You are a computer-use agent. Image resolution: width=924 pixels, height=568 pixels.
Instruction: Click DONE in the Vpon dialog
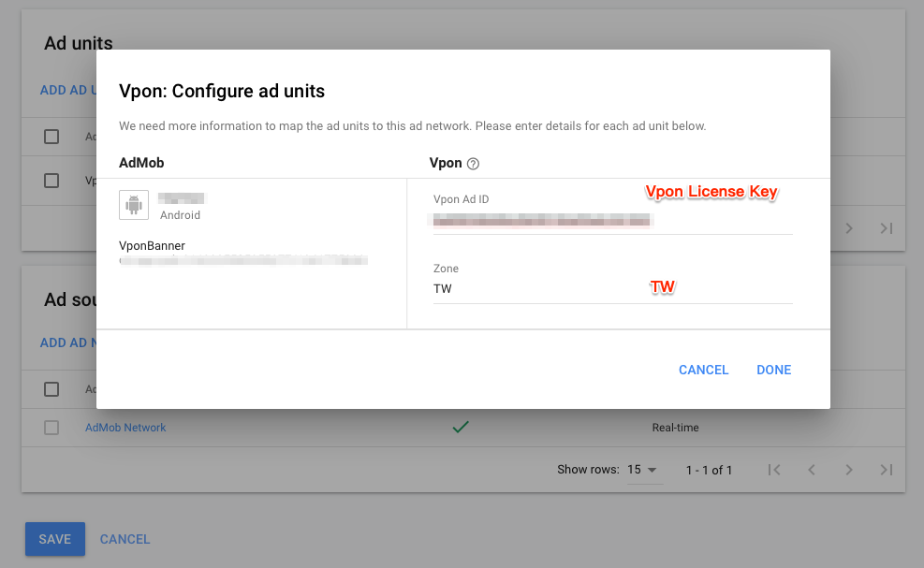click(x=773, y=370)
